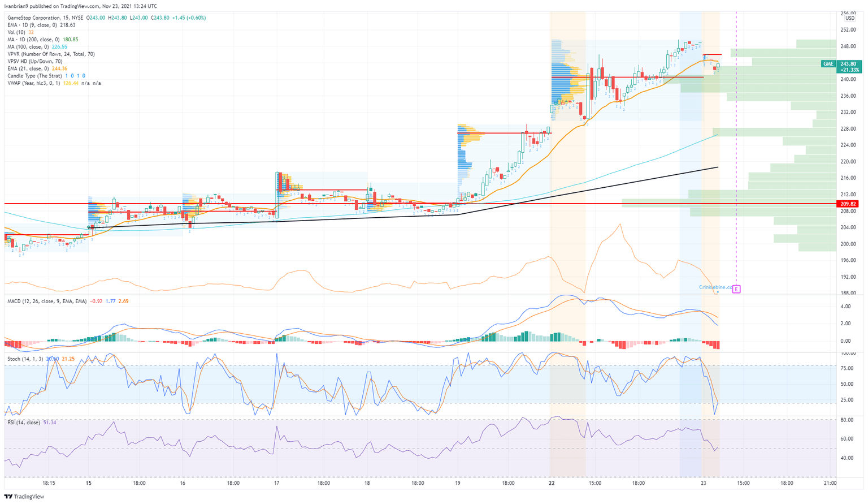Select the VWAP (Year, hlc3, 0, 1) legend
Image resolution: width=868 pixels, height=504 pixels.
pyautogui.click(x=54, y=83)
